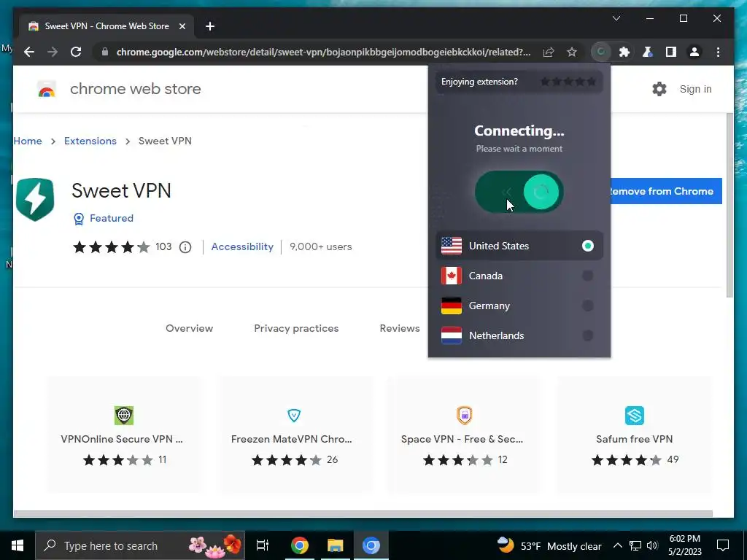
Task: Open Freezen MateVPN related card
Action: pos(295,435)
